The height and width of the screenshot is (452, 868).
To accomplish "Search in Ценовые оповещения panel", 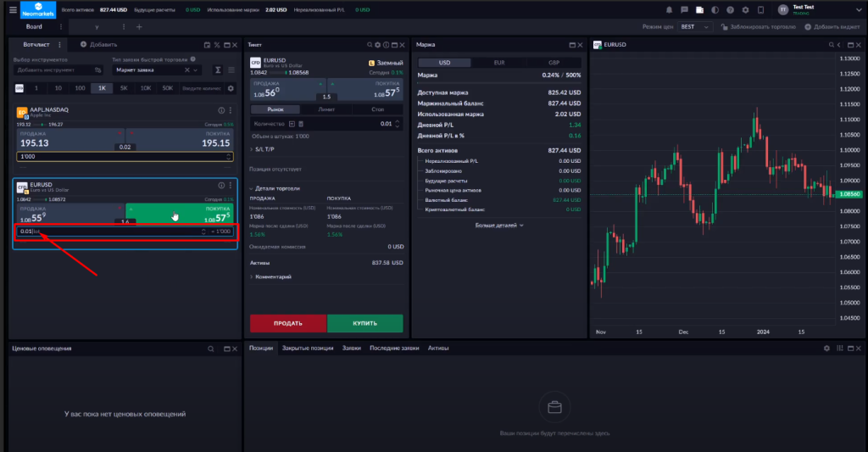I will (210, 349).
